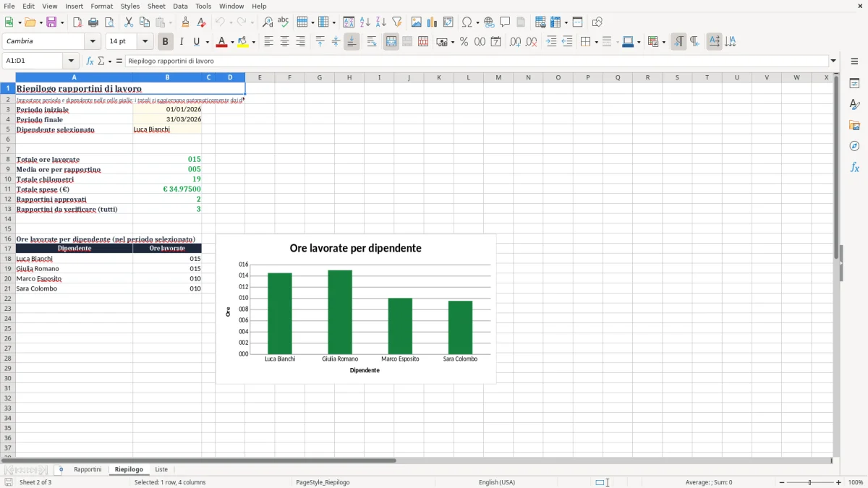Screen dimensions: 868x488
Task: Open Find & Replace
Action: [268, 22]
